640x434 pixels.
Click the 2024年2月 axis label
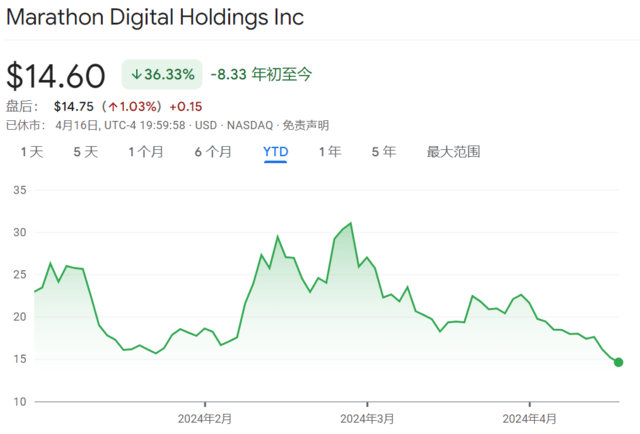(205, 417)
